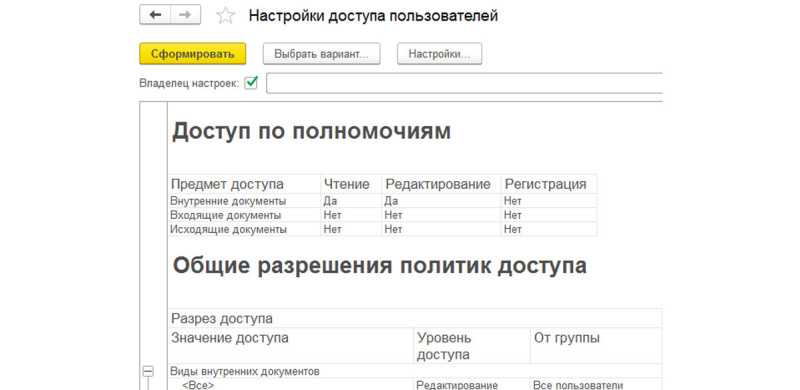Click the yellow Сформировать button
Image resolution: width=800 pixels, height=390 pixels.
192,54
